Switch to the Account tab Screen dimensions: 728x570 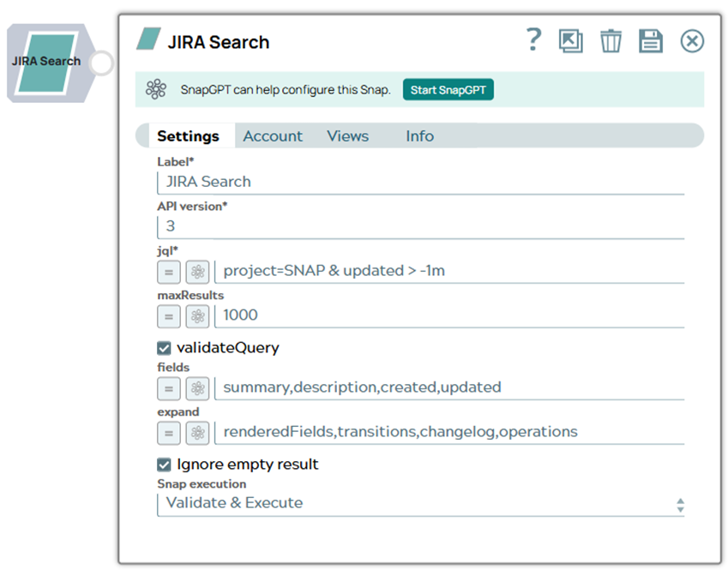273,136
